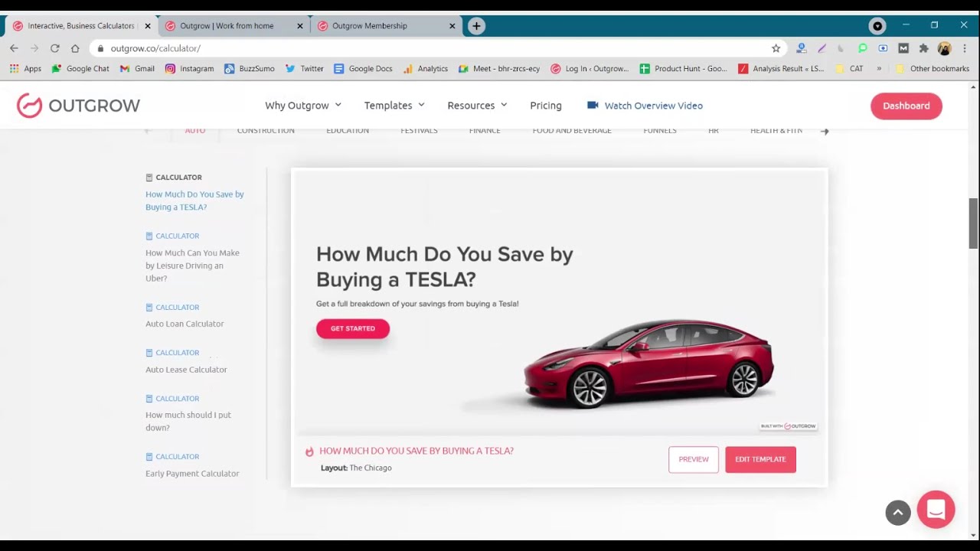The image size is (980, 551).
Task: Close the Outgrow Work from home tab
Action: (300, 26)
